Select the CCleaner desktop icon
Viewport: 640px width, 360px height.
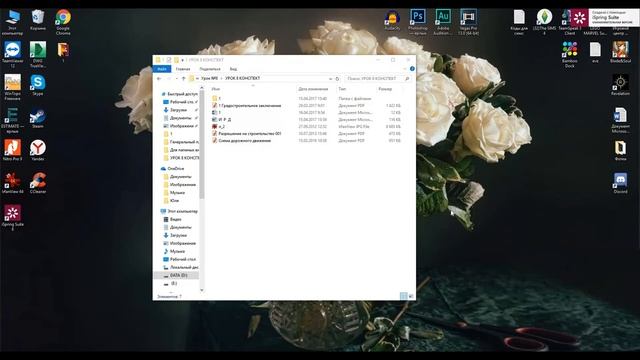[38, 183]
